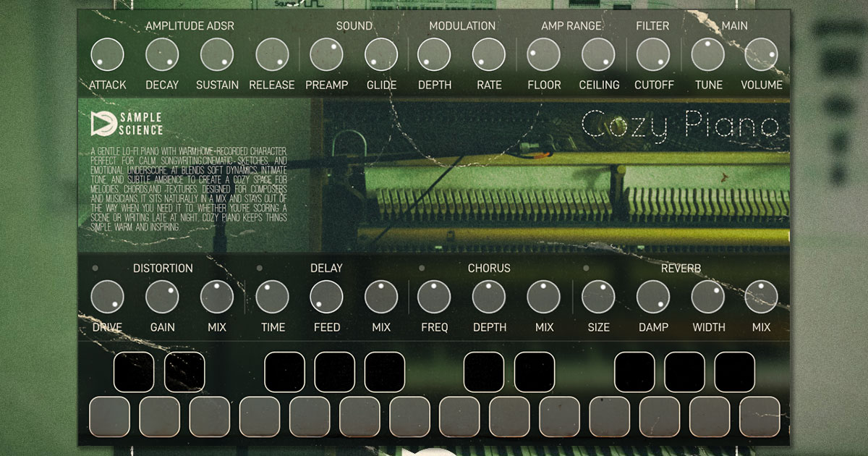Click the Attack knob
Screen dimensions: 868x456
coord(107,55)
